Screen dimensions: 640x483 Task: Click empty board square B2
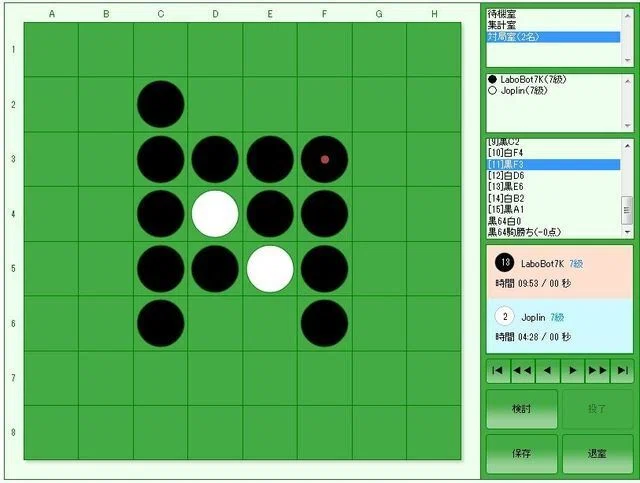click(x=106, y=104)
